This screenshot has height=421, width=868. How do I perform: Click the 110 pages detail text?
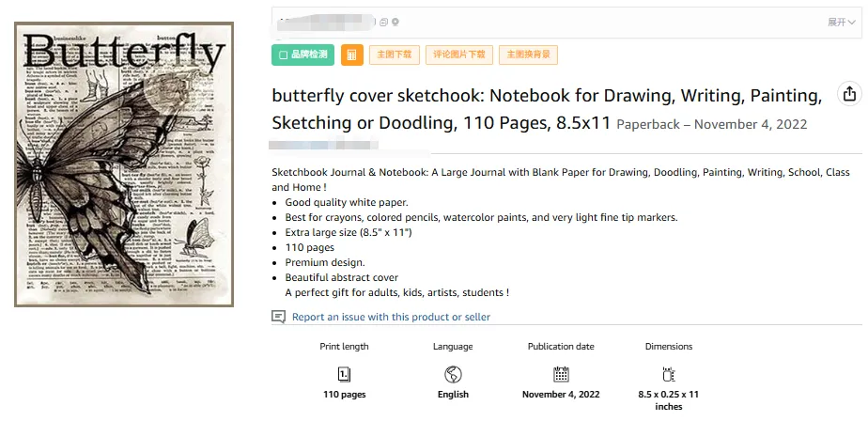(344, 395)
